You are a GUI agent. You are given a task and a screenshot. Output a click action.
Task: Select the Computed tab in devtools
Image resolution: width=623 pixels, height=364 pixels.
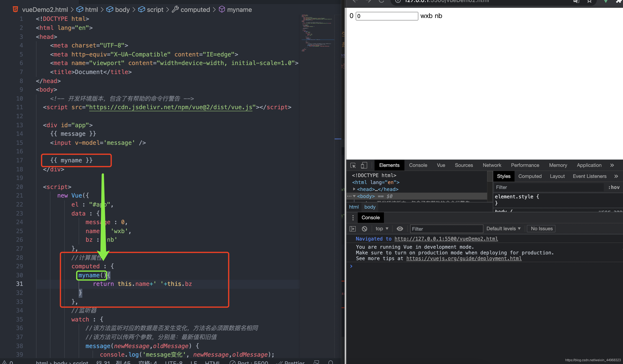pyautogui.click(x=530, y=176)
